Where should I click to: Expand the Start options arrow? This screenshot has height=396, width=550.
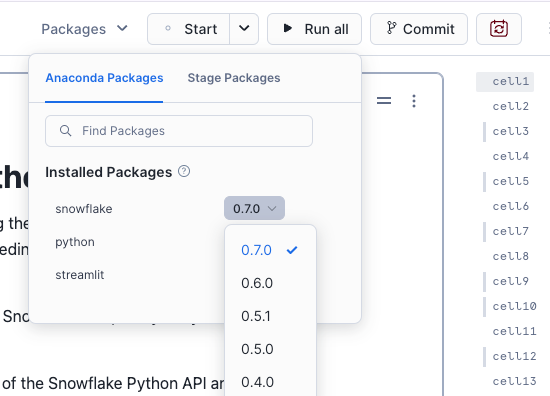[244, 29]
